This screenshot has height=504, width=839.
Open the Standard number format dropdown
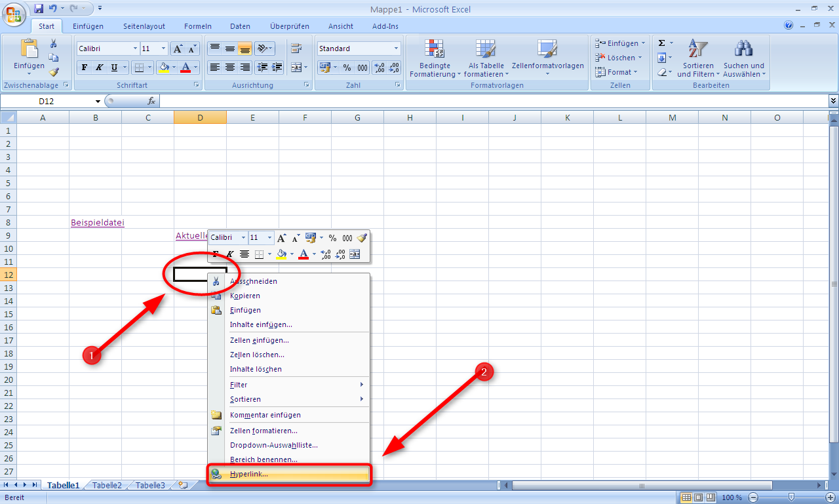pyautogui.click(x=397, y=48)
